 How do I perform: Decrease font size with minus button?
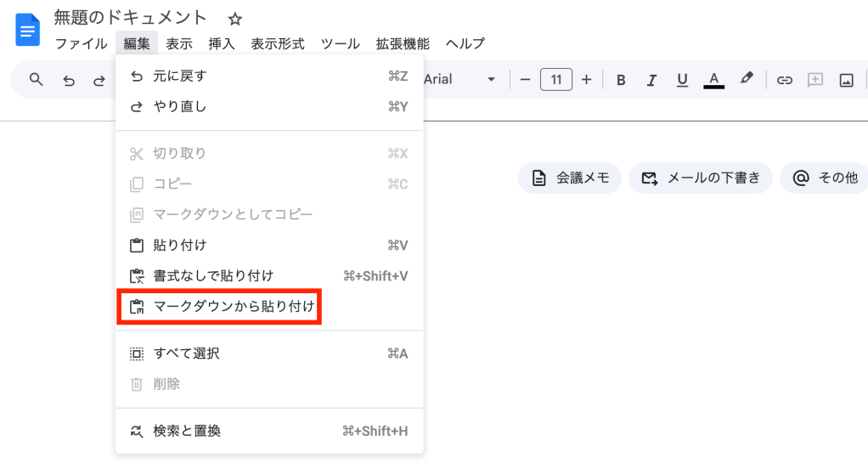pyautogui.click(x=526, y=80)
